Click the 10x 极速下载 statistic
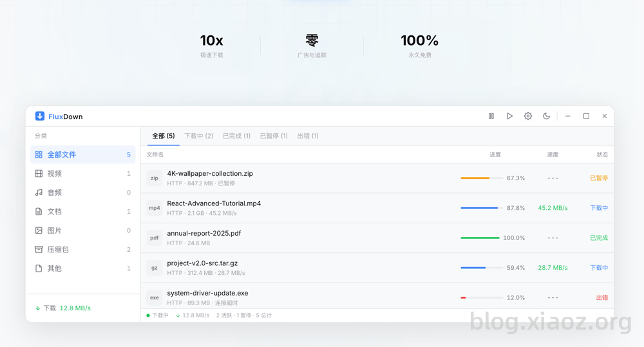 pos(211,46)
